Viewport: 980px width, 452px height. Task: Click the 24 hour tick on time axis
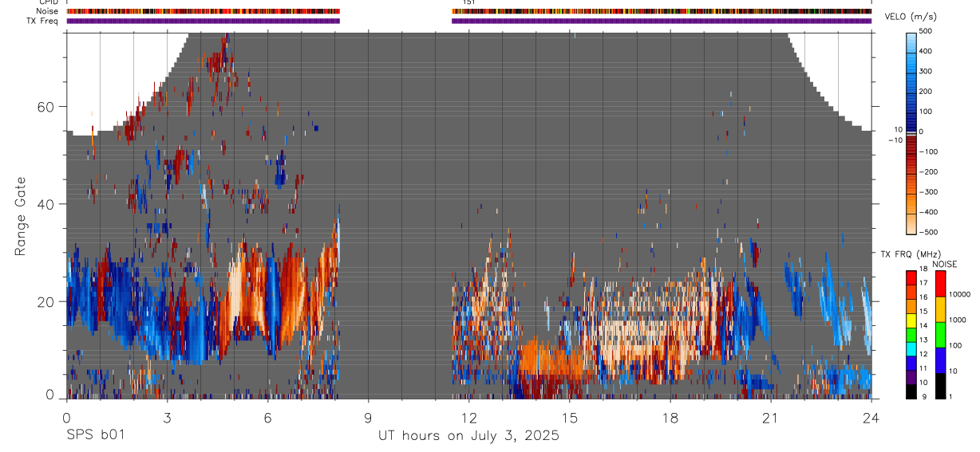[x=871, y=418]
